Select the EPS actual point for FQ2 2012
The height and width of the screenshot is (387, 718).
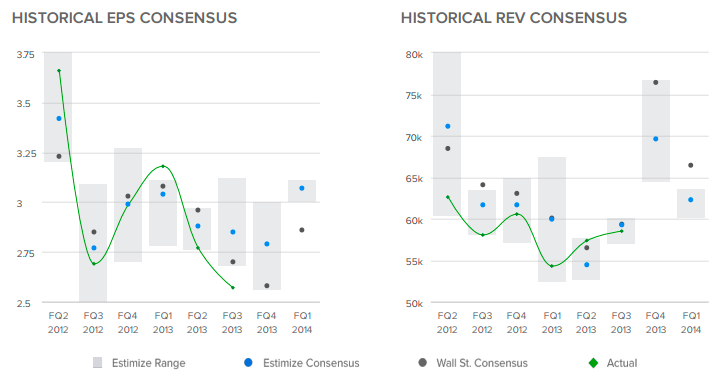[x=59, y=71]
